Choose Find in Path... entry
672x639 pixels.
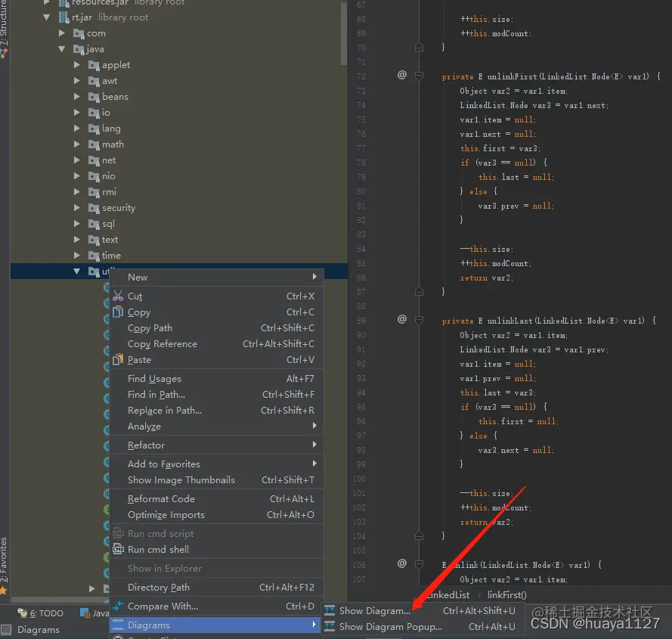click(216, 395)
